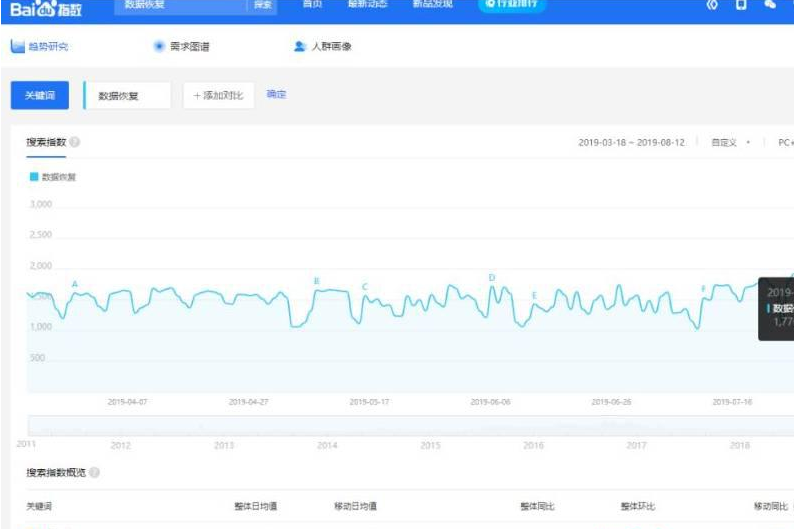Click the 2019-05-17 axis date label
The image size is (794, 529).
(x=369, y=402)
